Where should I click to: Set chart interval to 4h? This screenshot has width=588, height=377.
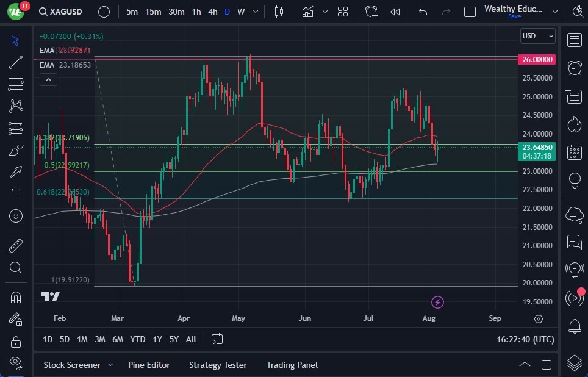(x=212, y=12)
